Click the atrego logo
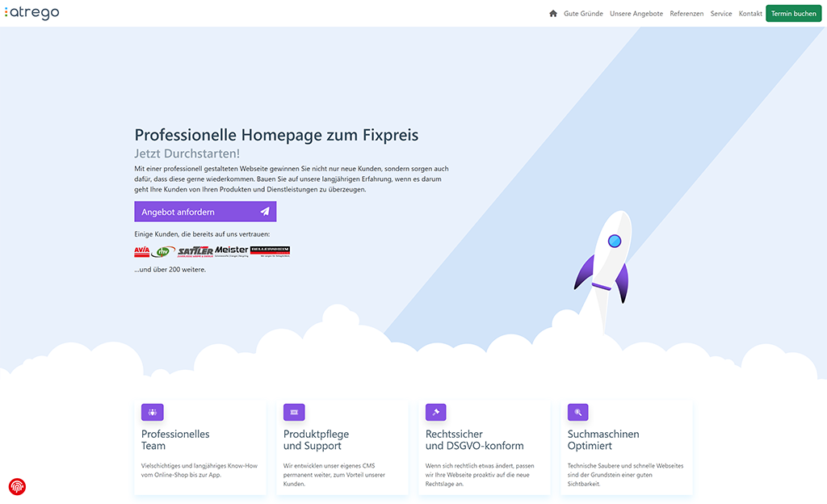Image resolution: width=827 pixels, height=504 pixels. point(31,13)
